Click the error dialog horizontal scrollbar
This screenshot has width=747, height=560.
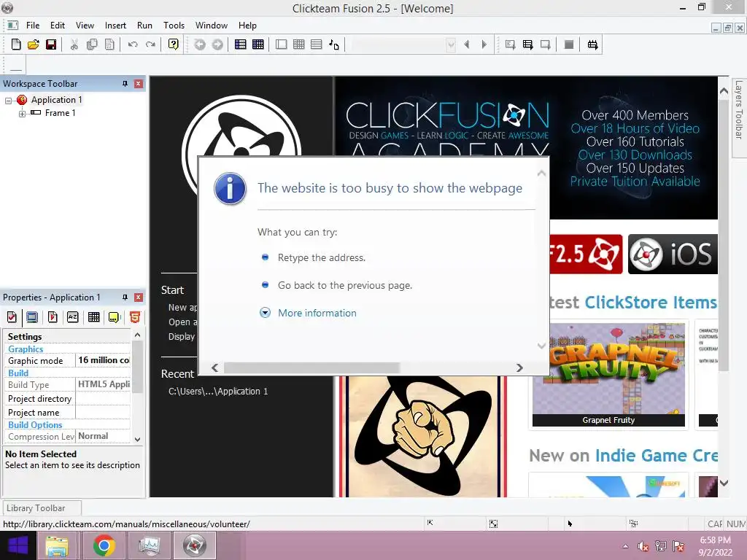coord(311,367)
